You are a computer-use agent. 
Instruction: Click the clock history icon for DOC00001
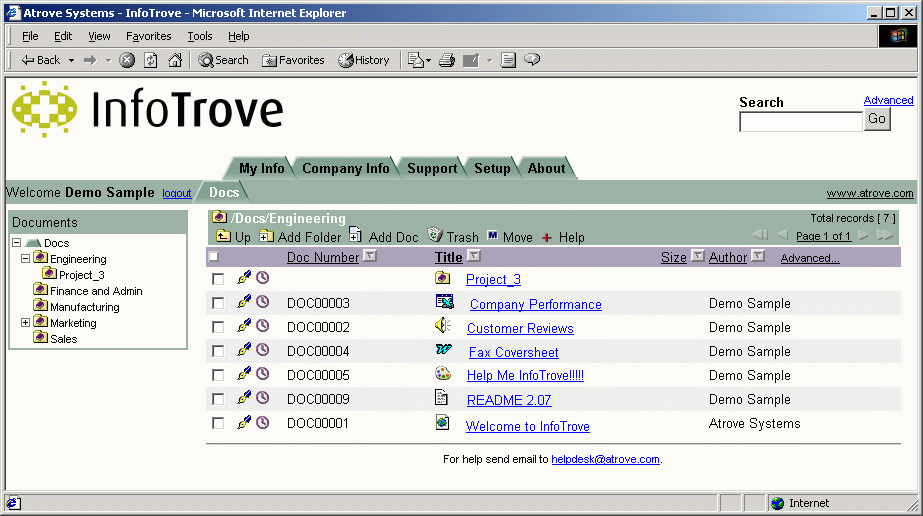click(263, 422)
